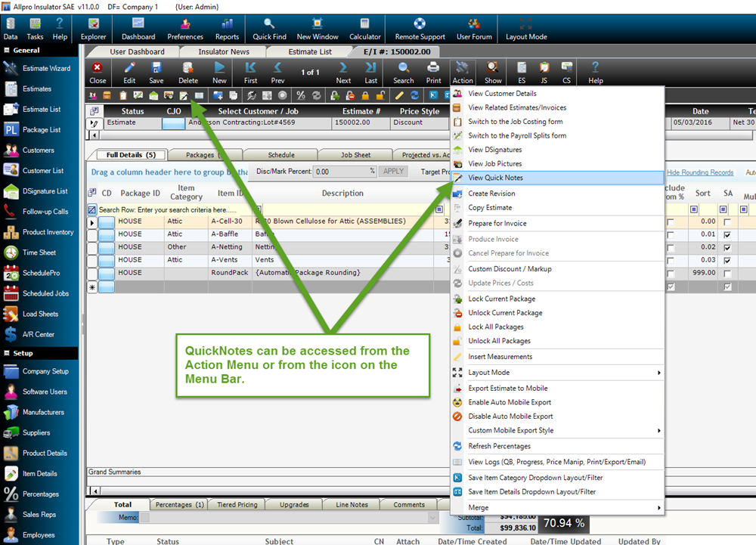Expand the A-Cell-30 row indicator
The width and height of the screenshot is (756, 545).
(x=92, y=223)
